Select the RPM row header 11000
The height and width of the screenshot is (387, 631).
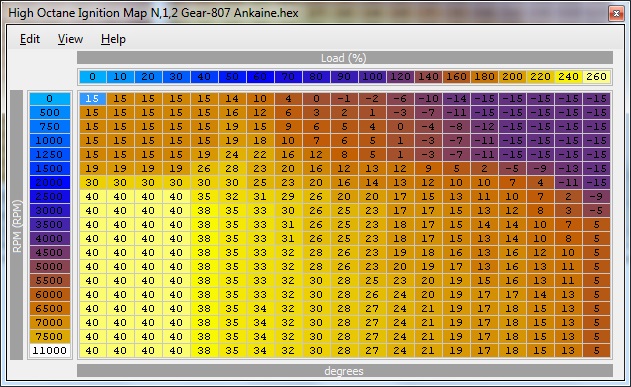point(49,350)
